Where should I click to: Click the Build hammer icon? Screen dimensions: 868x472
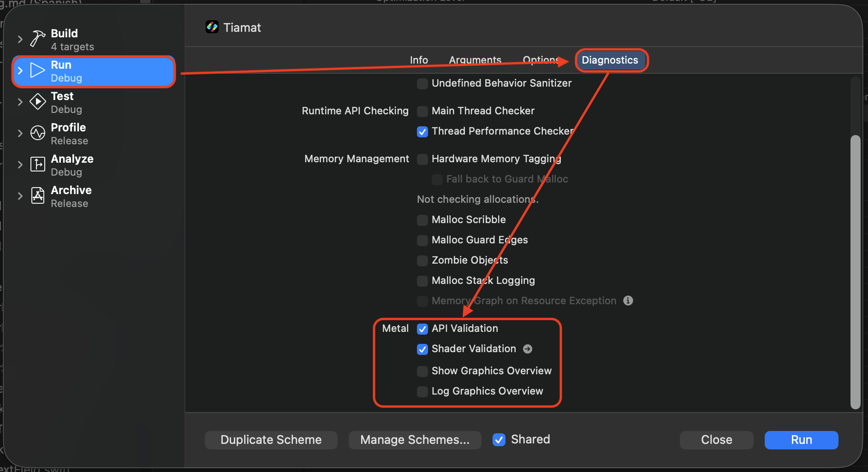[37, 39]
